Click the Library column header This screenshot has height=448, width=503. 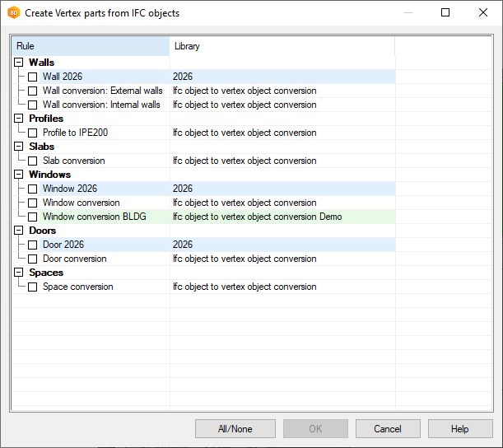click(282, 46)
